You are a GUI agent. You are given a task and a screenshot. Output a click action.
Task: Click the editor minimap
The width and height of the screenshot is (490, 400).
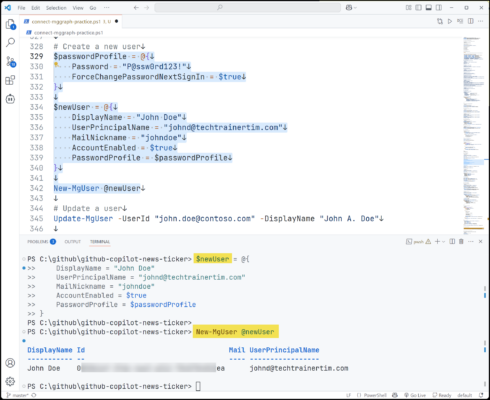[x=474, y=135]
